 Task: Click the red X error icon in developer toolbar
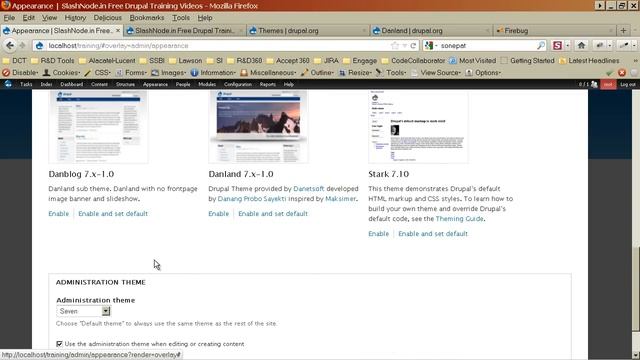(x=622, y=73)
